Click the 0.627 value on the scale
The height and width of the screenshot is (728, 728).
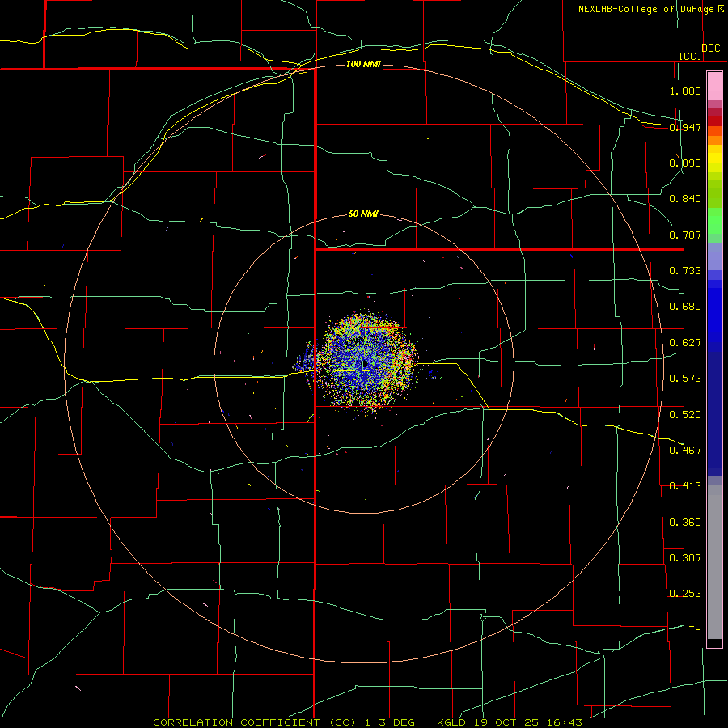685,343
